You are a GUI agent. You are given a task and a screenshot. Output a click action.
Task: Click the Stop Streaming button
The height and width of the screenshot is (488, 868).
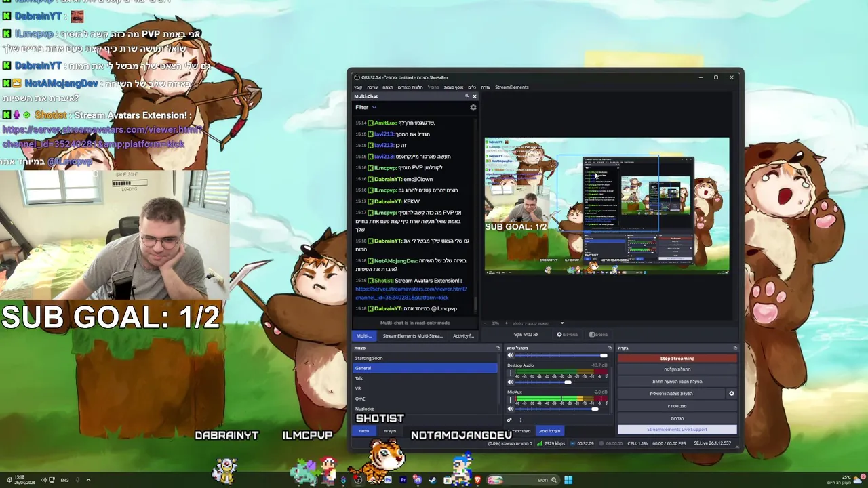[x=677, y=358]
